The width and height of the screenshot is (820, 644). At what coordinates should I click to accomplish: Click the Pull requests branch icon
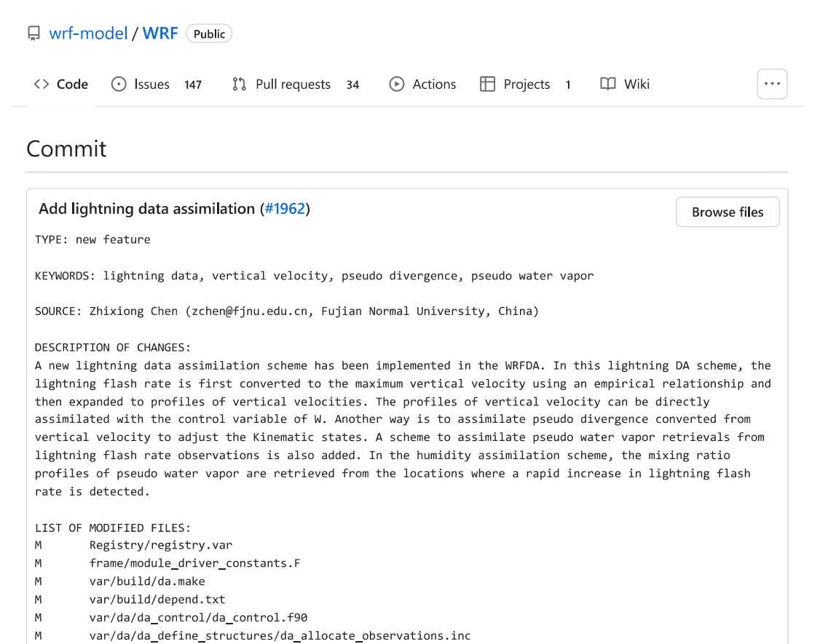(240, 84)
